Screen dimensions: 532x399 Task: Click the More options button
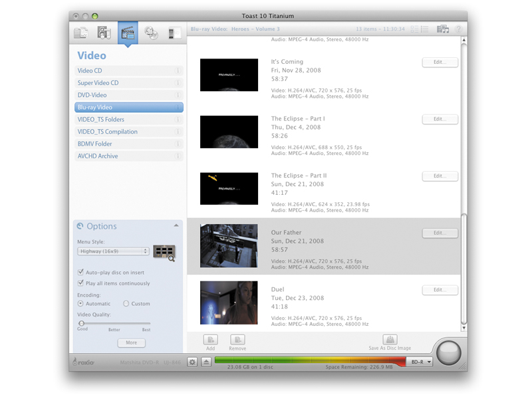[x=132, y=342]
